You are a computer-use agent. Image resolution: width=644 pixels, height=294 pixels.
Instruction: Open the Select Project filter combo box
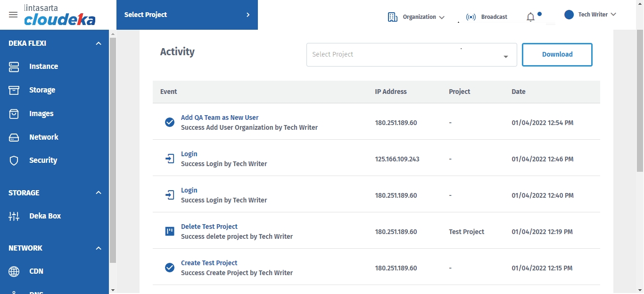411,55
